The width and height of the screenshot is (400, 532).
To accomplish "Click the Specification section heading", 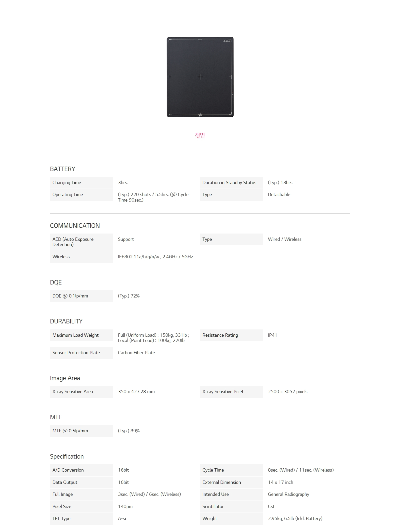I will click(x=67, y=457).
